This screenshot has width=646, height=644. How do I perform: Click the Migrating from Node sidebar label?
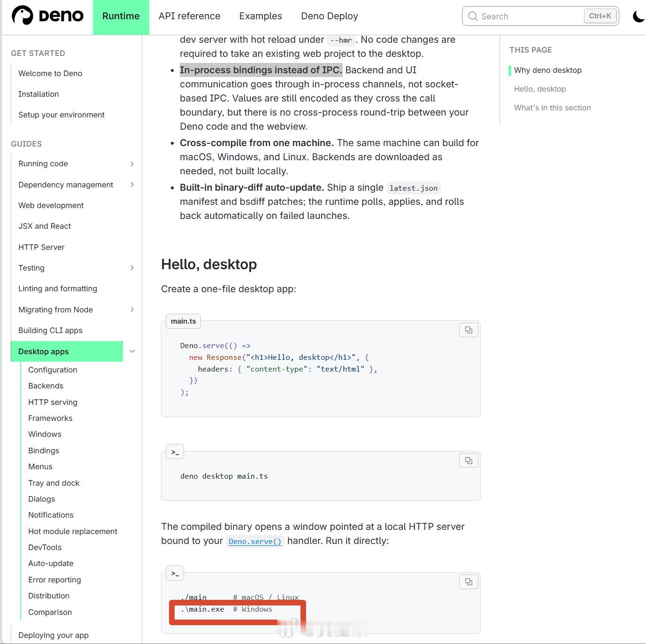click(55, 310)
